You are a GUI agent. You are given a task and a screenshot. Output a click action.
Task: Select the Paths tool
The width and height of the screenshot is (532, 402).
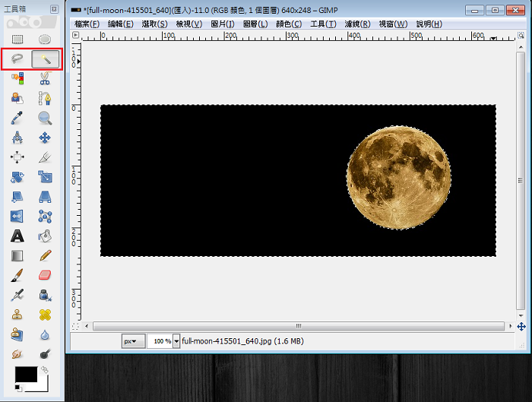pyautogui.click(x=45, y=98)
